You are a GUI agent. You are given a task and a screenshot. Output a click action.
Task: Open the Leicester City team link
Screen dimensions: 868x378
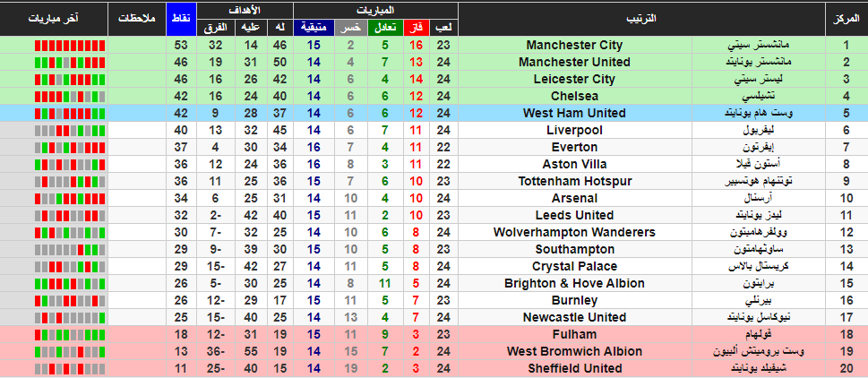[x=574, y=79]
